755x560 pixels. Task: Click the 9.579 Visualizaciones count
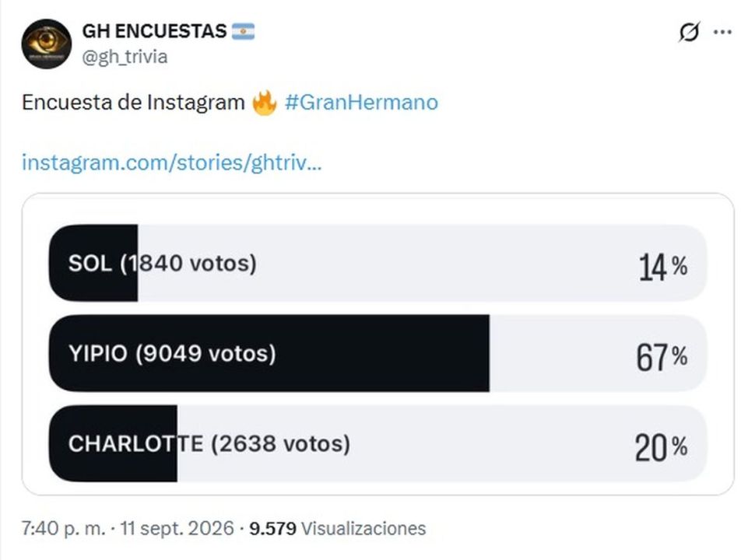338,528
